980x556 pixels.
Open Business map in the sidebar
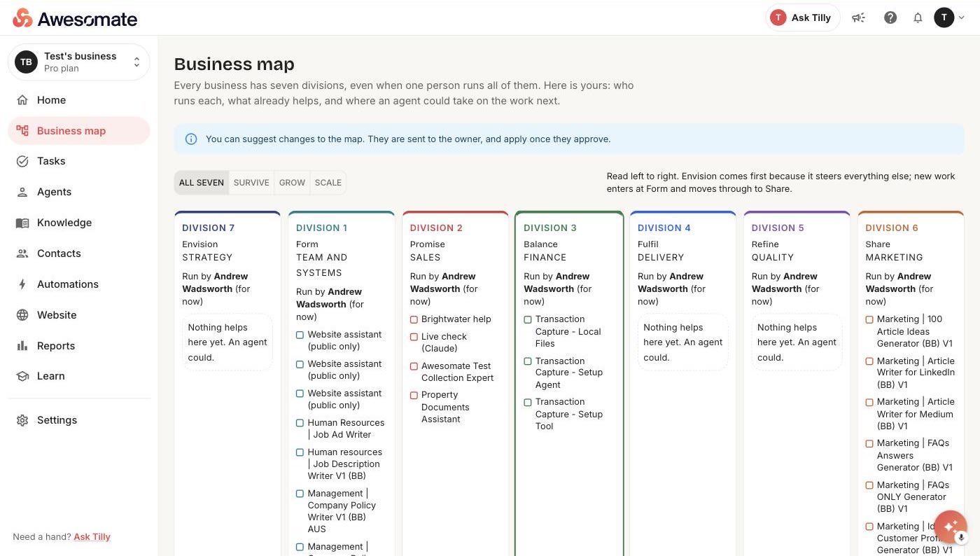79,131
